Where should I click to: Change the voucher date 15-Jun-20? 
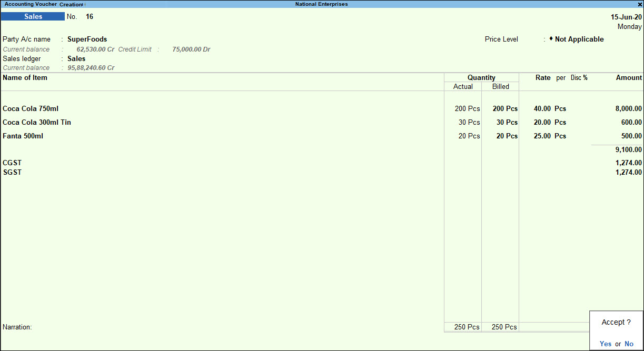click(x=626, y=17)
